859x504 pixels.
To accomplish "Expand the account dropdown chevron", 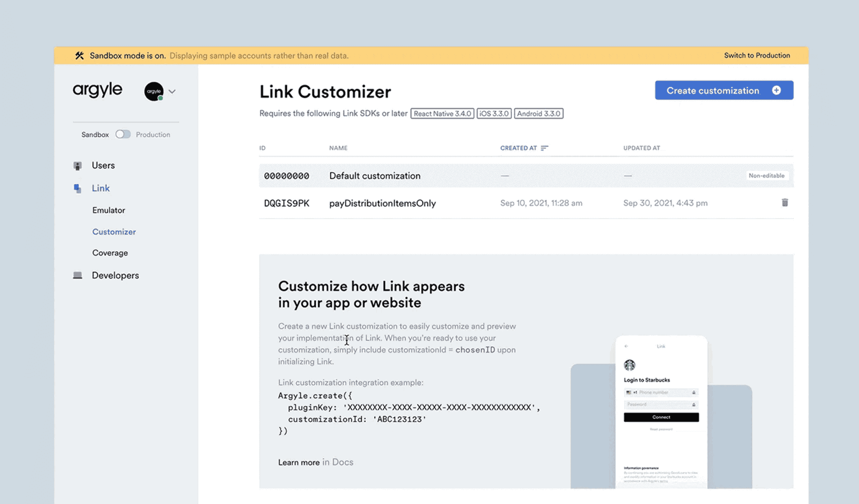I will click(x=172, y=92).
